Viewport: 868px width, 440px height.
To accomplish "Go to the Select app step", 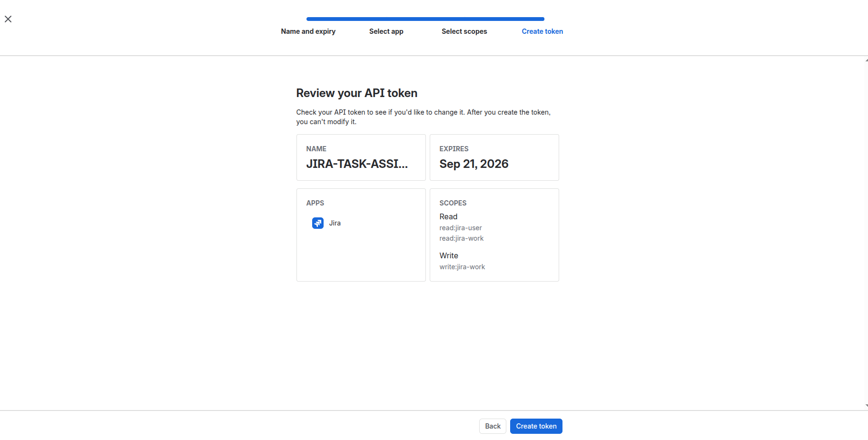I will click(x=386, y=31).
